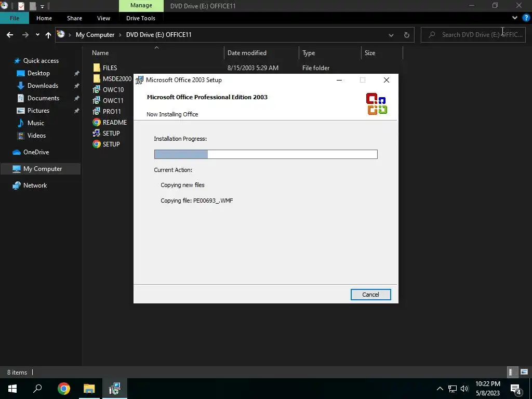532x399 pixels.
Task: Open the Windows Start menu
Action: [x=12, y=389]
